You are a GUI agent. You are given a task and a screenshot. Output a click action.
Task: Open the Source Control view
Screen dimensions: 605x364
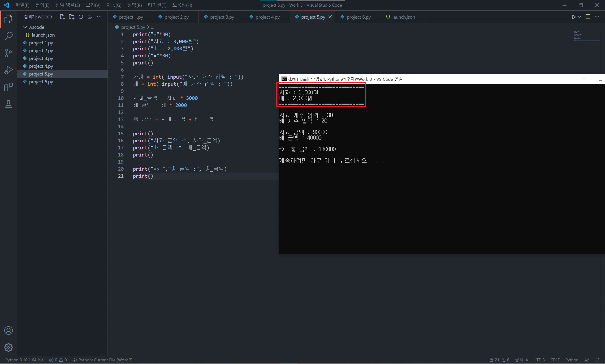pos(8,53)
